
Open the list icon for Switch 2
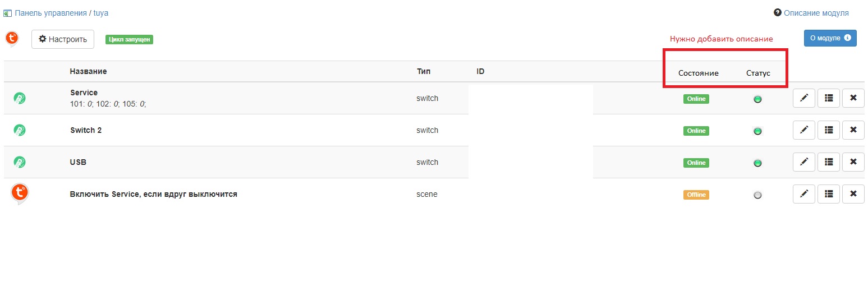pyautogui.click(x=829, y=130)
